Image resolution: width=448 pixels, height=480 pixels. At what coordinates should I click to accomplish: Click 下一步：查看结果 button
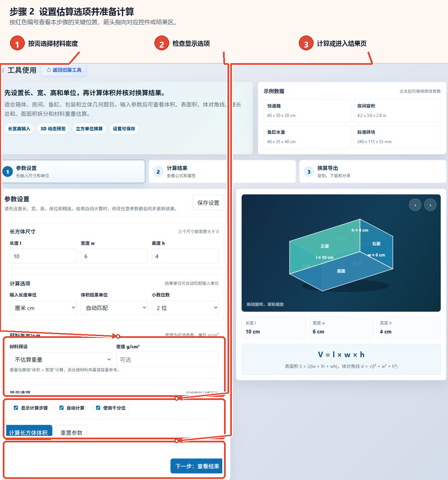(197, 466)
